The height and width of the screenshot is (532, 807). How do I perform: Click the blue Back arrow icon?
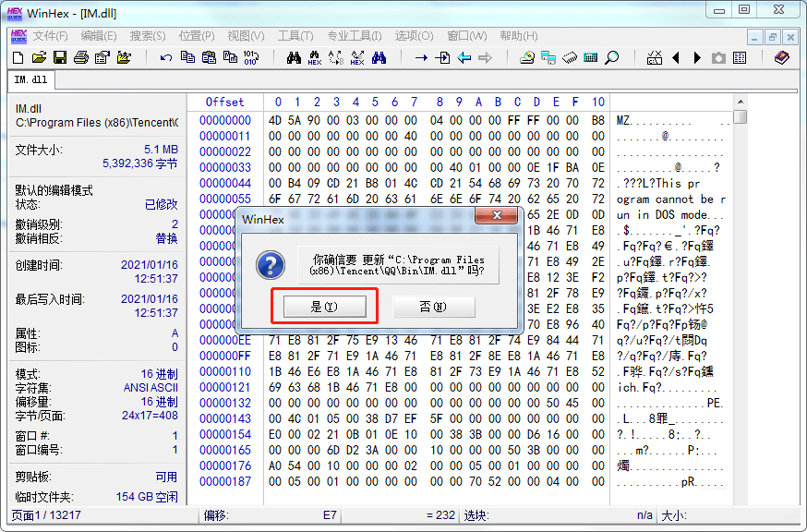point(464,57)
